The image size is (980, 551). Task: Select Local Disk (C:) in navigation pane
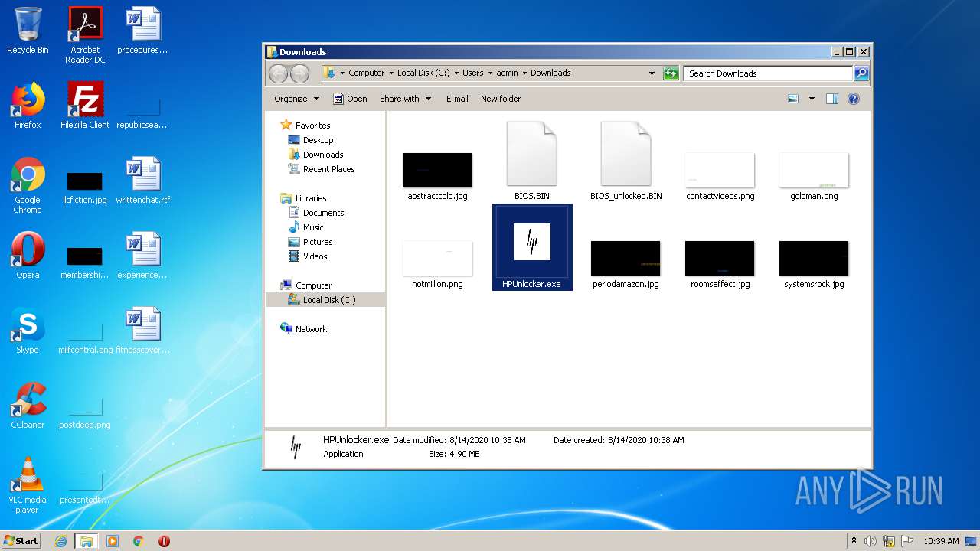click(x=325, y=300)
